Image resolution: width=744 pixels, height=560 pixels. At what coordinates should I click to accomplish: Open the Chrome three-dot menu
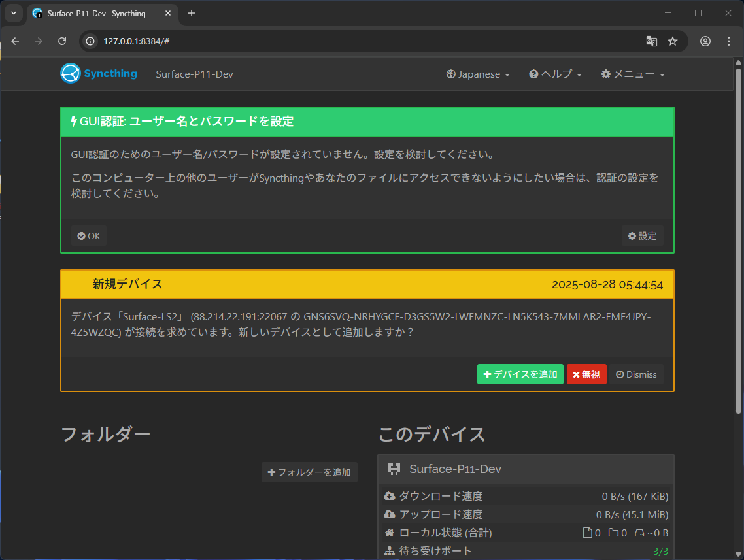coord(729,41)
